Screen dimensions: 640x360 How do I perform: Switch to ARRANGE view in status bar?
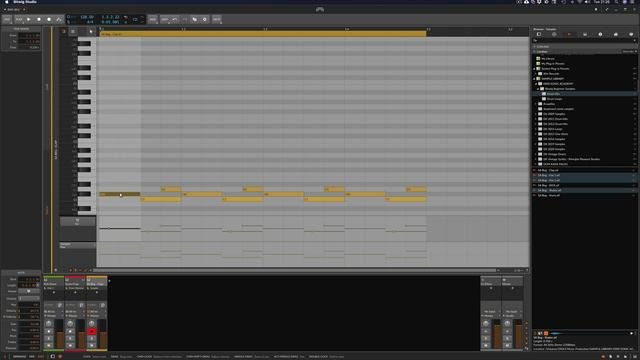click(x=19, y=356)
